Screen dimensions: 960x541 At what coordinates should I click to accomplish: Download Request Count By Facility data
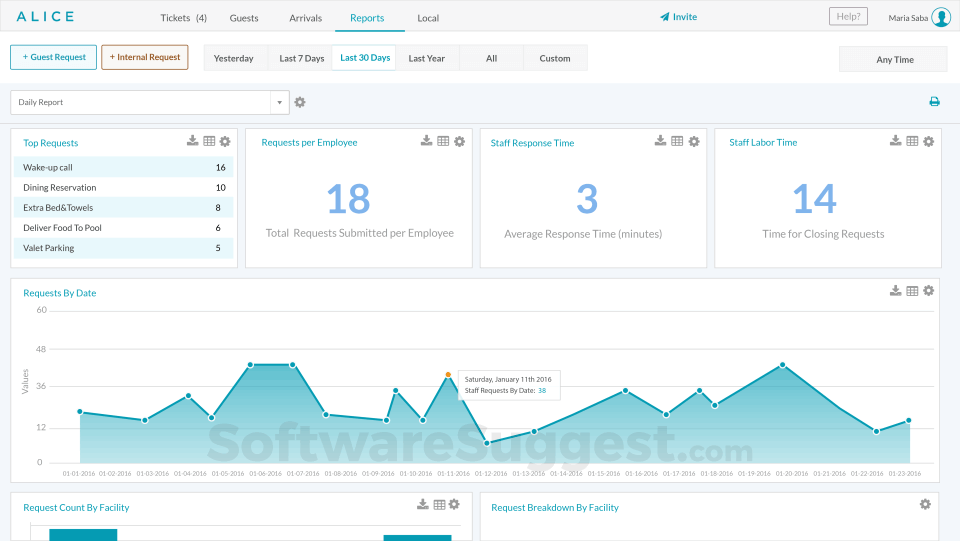coord(422,504)
